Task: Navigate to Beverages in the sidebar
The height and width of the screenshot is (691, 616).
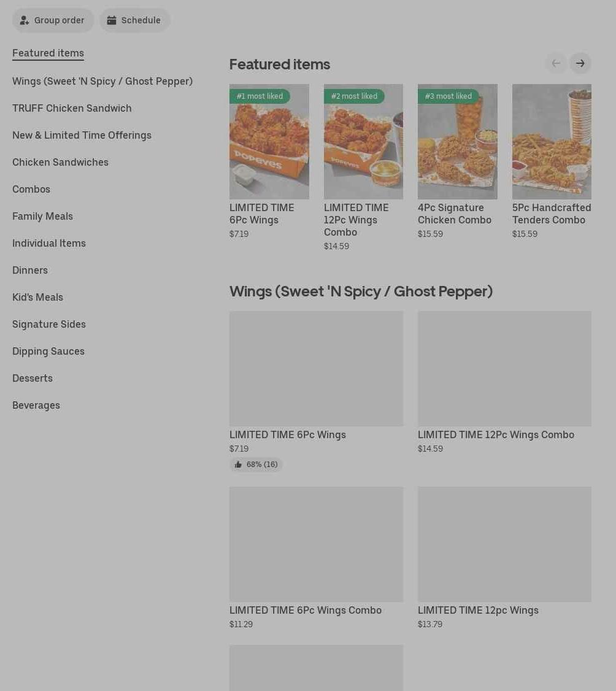Action: pos(36,405)
